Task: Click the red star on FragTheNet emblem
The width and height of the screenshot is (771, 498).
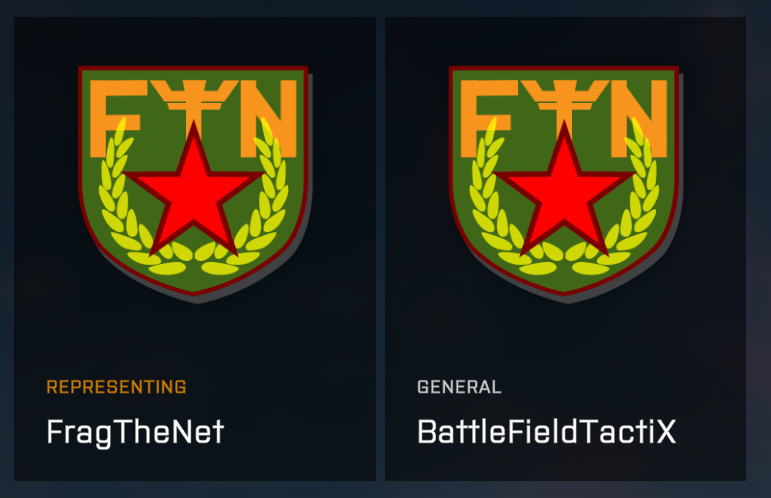Action: 194,188
